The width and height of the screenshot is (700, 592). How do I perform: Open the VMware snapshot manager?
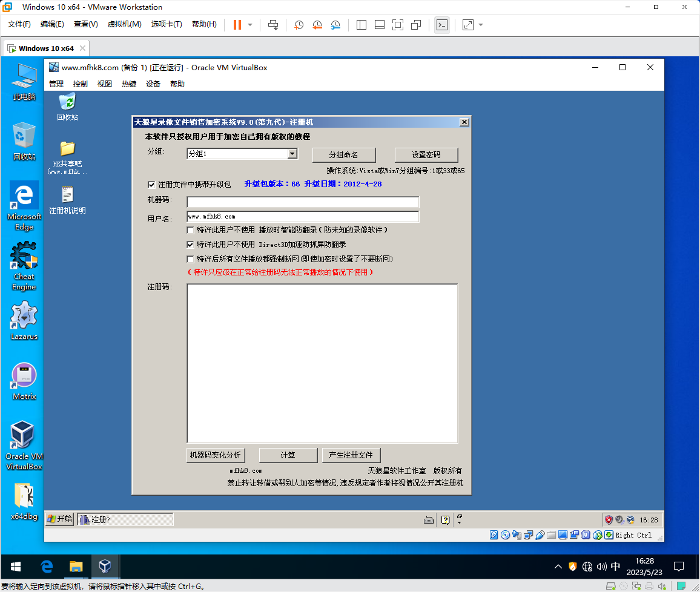click(x=335, y=25)
